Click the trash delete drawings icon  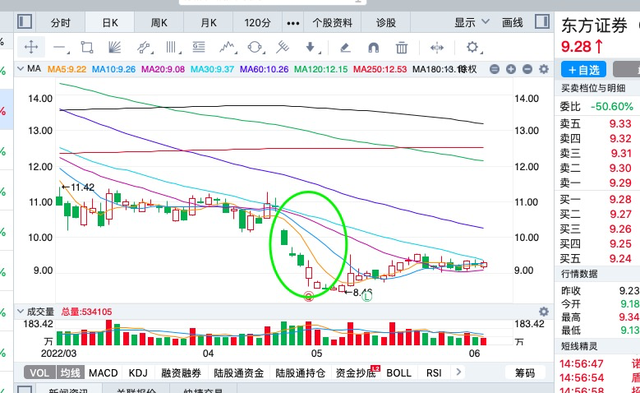(x=402, y=48)
